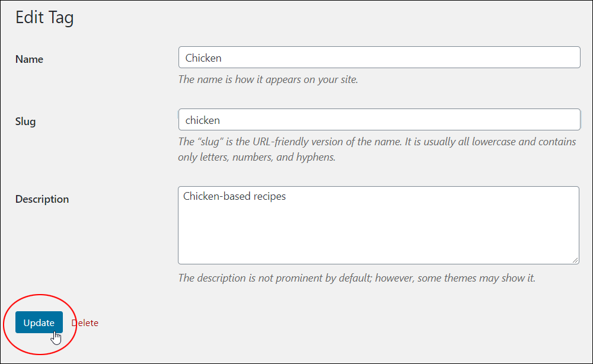Click the red Delete link
Viewport: 593px width, 364px height.
pyautogui.click(x=85, y=323)
